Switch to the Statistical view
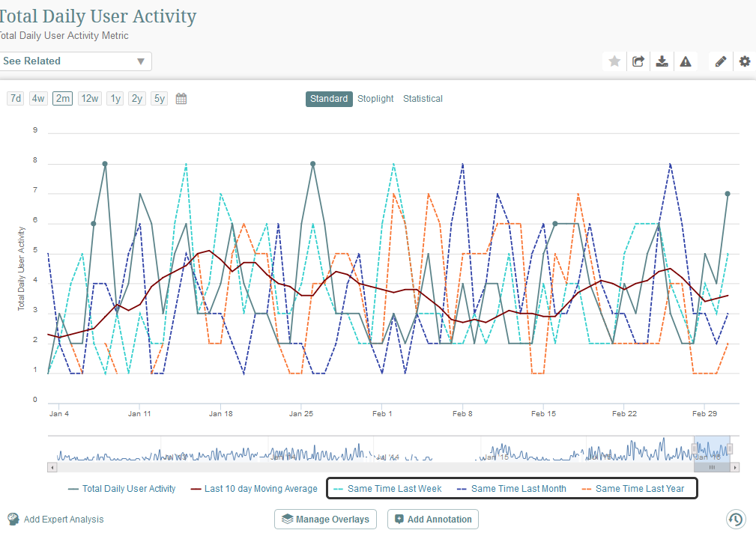756x539 pixels. pos(423,98)
